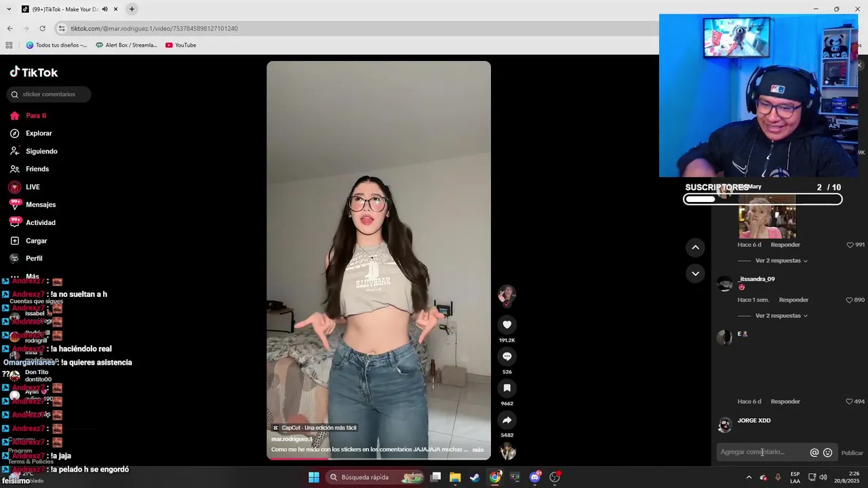Reply to the comment posted Hace 6 d with image
Screen dimensions: 868x488
pyautogui.click(x=785, y=245)
